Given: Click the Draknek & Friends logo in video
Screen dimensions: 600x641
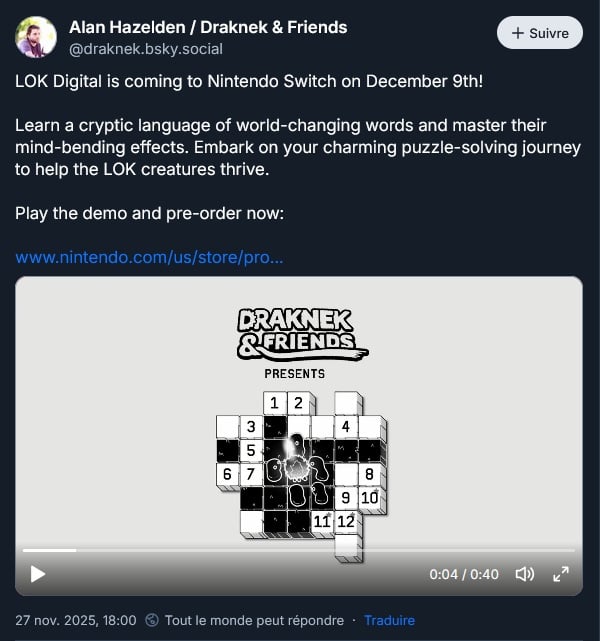Looking at the screenshot, I should (302, 334).
